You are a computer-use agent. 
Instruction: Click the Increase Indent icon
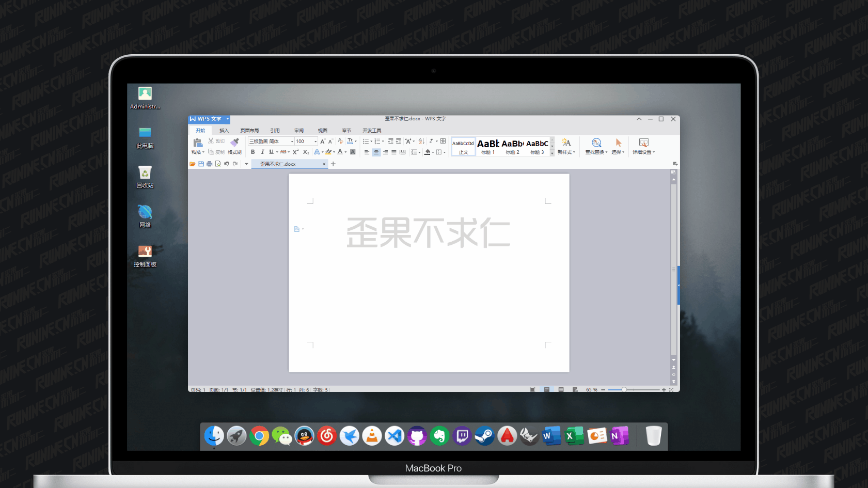[x=398, y=141]
